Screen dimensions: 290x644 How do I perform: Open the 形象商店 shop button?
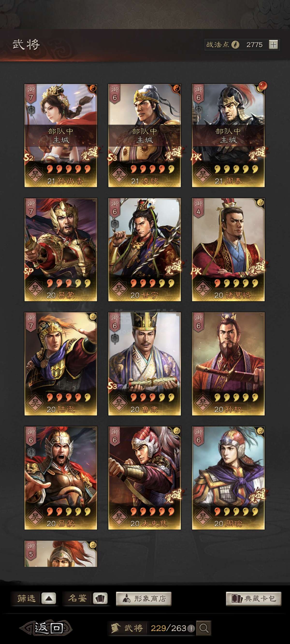tap(144, 598)
